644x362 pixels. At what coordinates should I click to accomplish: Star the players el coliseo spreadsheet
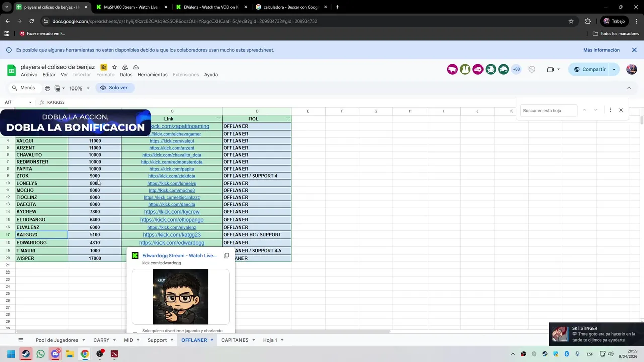point(114,67)
